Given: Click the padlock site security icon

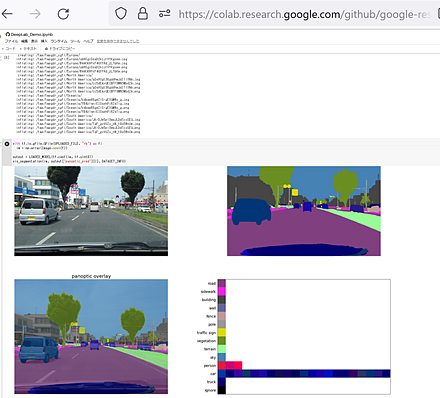Looking at the screenshot, I should tap(143, 14).
